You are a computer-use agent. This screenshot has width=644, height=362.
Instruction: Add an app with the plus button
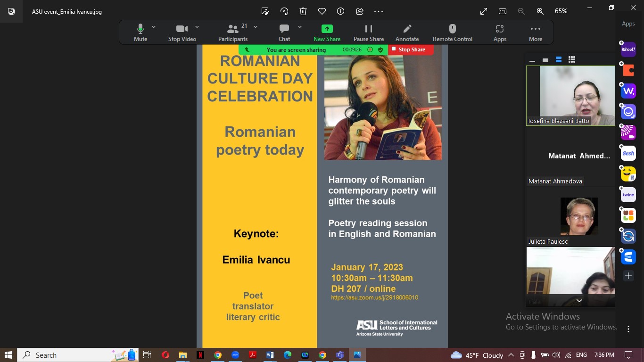point(628,276)
